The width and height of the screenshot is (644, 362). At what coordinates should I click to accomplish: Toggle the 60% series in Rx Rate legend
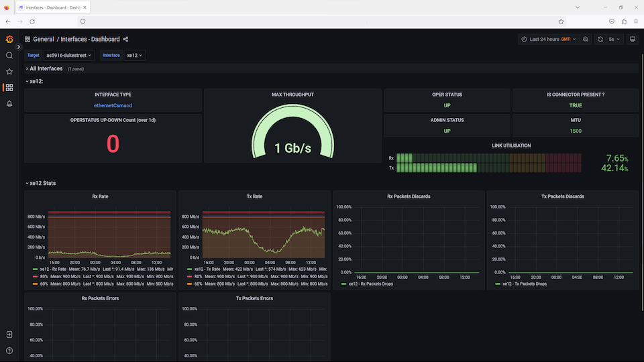44,284
